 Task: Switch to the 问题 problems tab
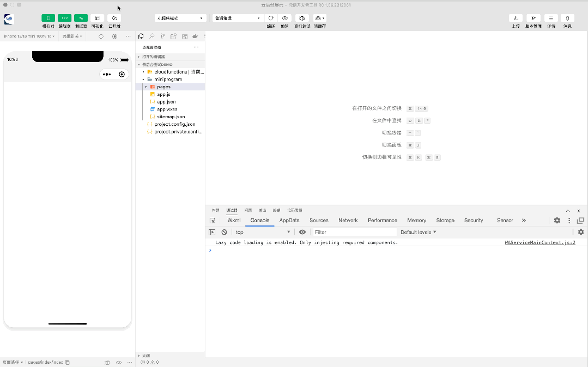[248, 210]
